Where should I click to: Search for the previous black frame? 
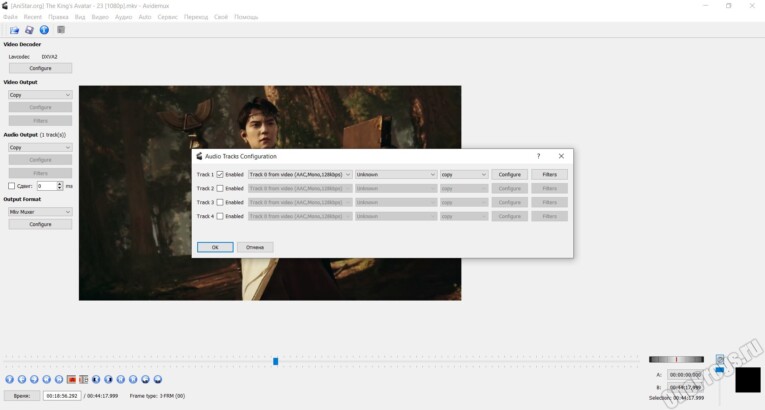coord(96,379)
